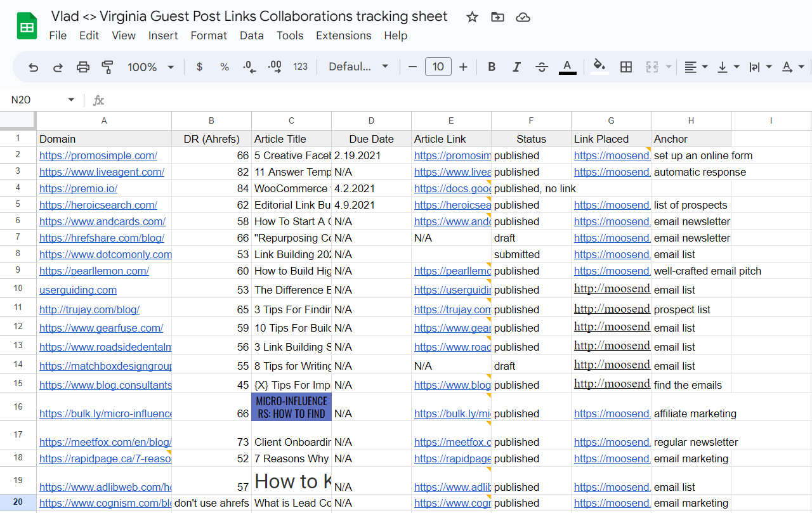Open the View menu
Image resolution: width=812 pixels, height=513 pixels.
pyautogui.click(x=124, y=36)
